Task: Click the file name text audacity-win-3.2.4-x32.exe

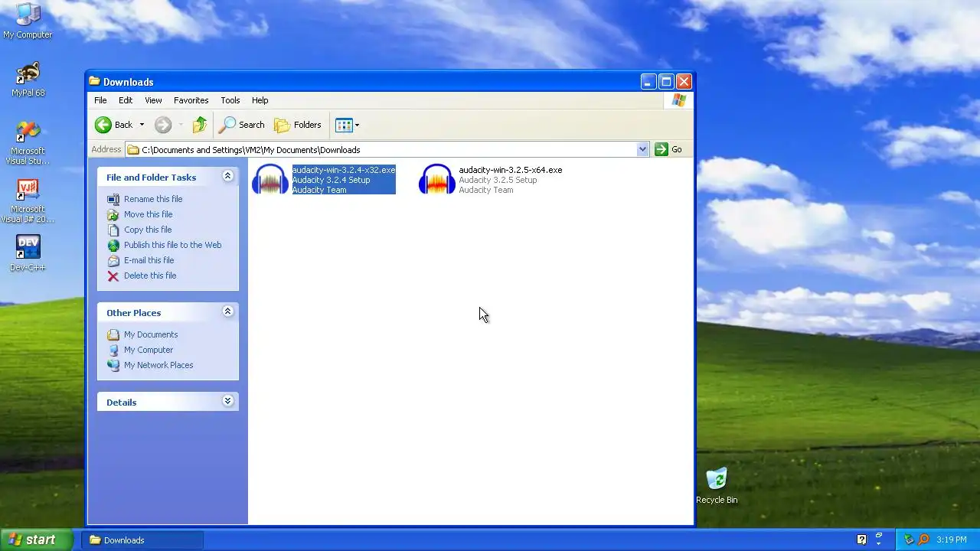Action: click(344, 170)
